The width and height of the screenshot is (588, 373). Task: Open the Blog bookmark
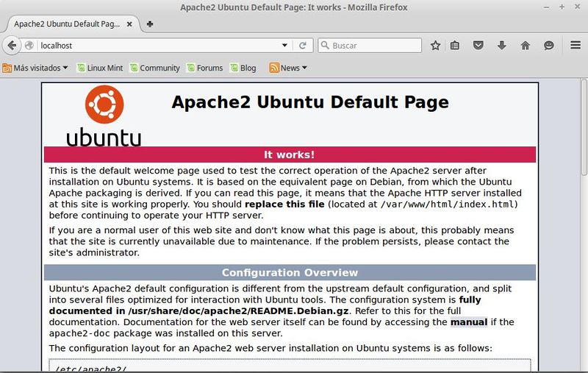coord(243,68)
